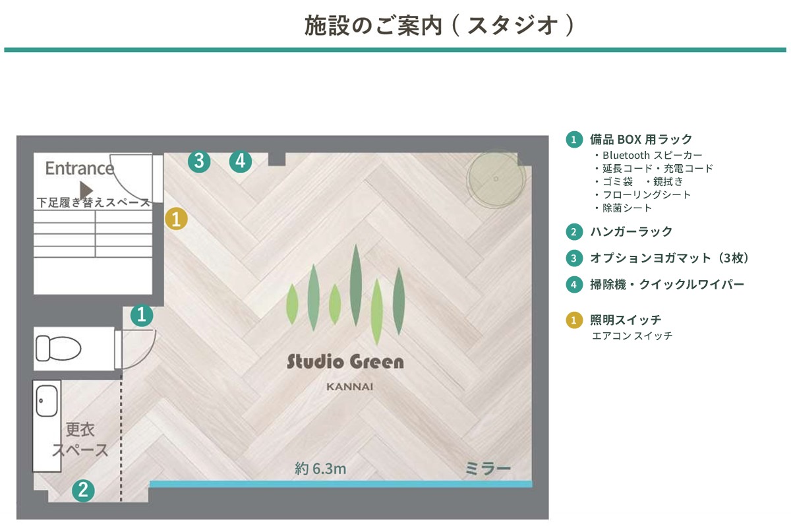This screenshot has width=791, height=532.
Task: Click the round plant icon on the floor plan
Action: 496,179
